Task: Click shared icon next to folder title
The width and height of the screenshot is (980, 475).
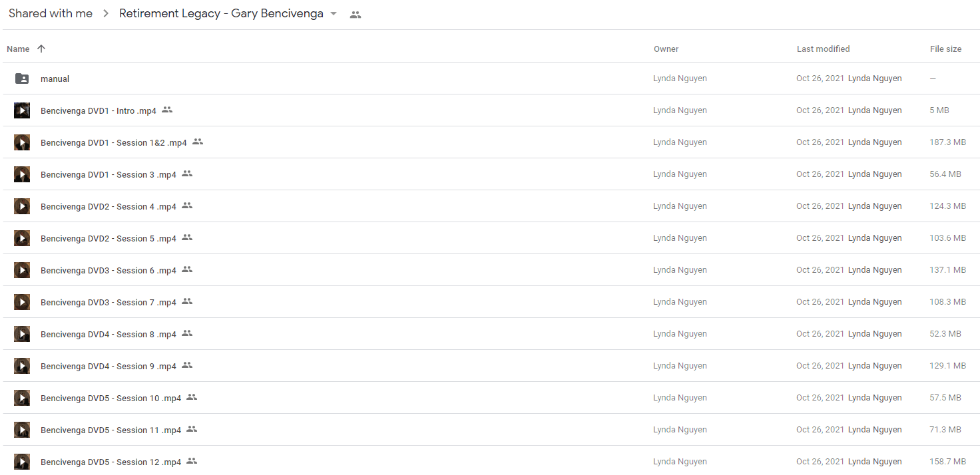Action: click(356, 15)
